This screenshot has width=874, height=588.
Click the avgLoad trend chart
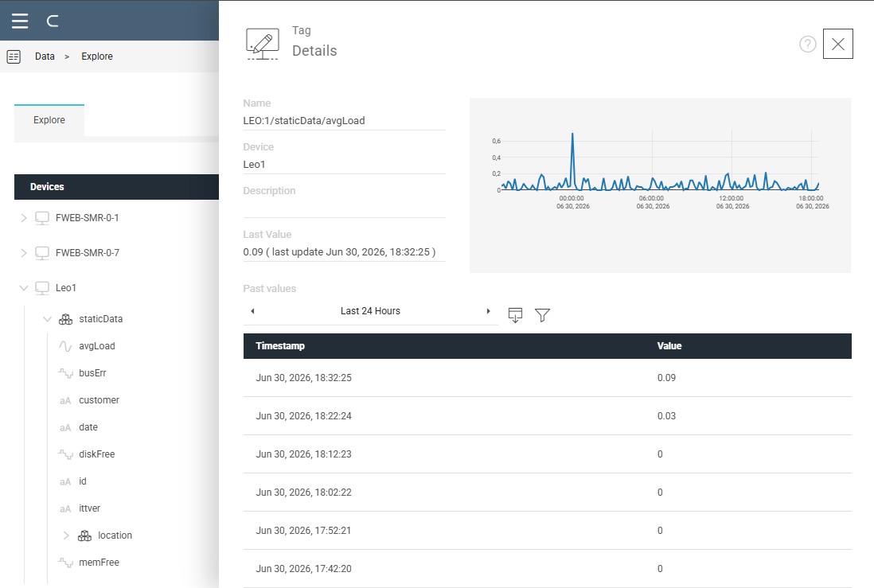click(660, 185)
